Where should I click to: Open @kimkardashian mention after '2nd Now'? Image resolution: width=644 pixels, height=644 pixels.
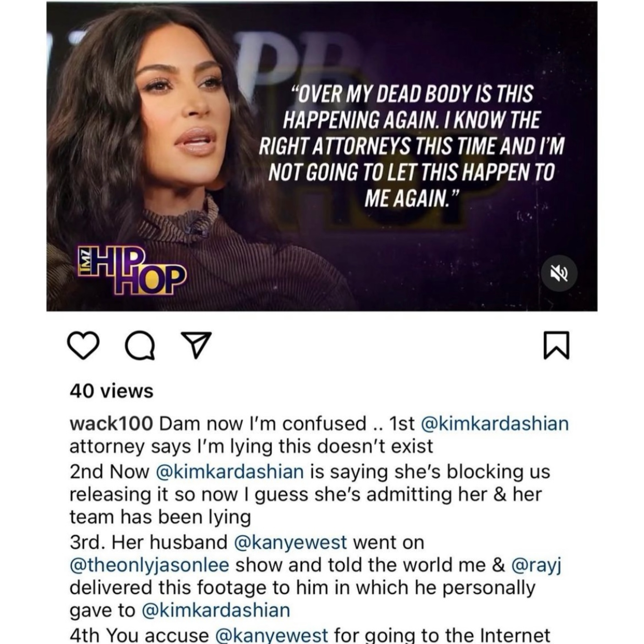(x=230, y=472)
